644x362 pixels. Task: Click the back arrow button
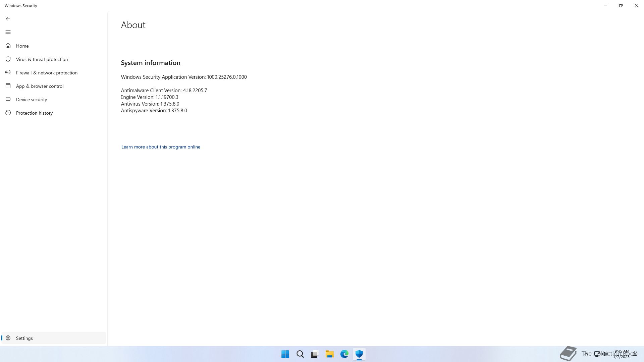(x=8, y=19)
